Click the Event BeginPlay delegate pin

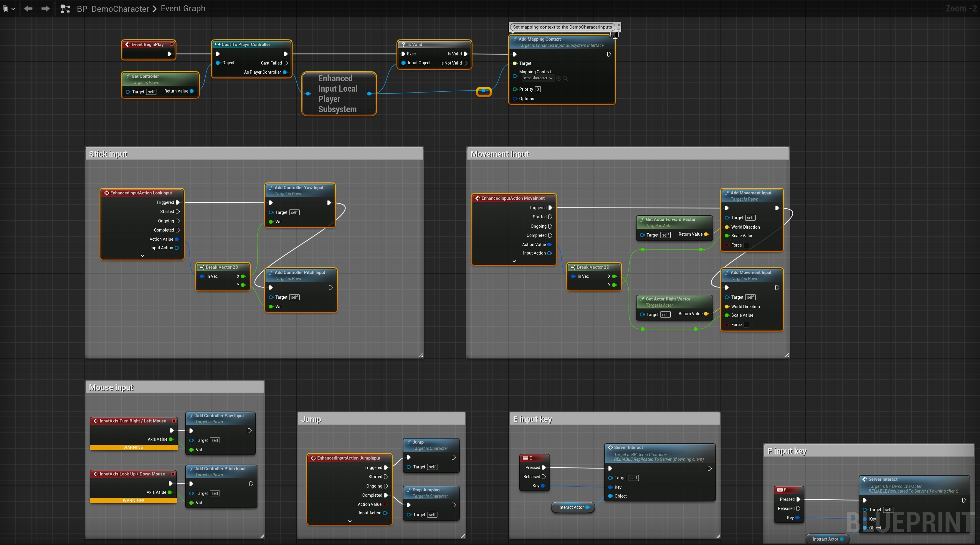[x=171, y=44]
